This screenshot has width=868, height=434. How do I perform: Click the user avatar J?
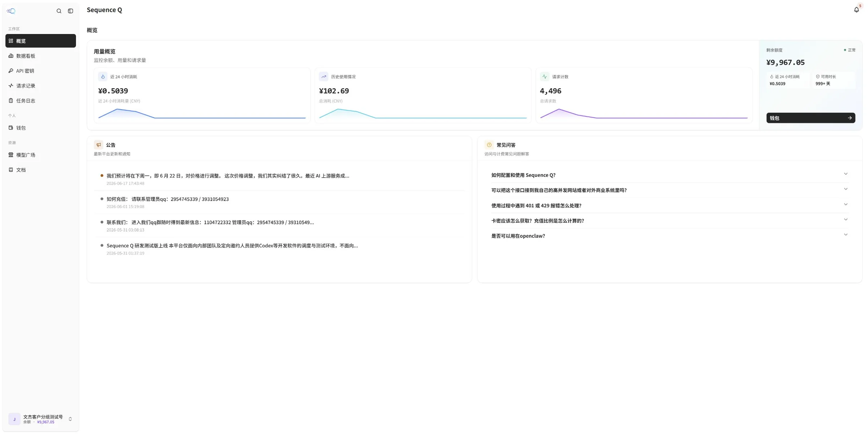click(x=14, y=419)
